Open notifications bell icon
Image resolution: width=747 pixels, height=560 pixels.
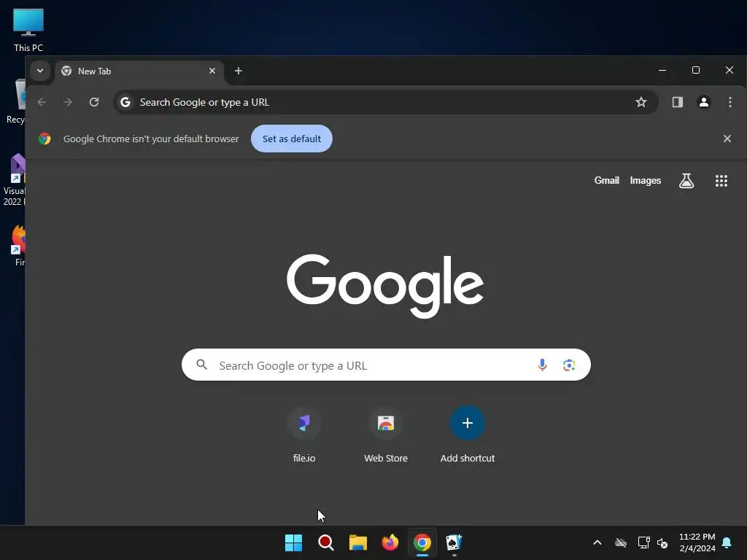(727, 542)
